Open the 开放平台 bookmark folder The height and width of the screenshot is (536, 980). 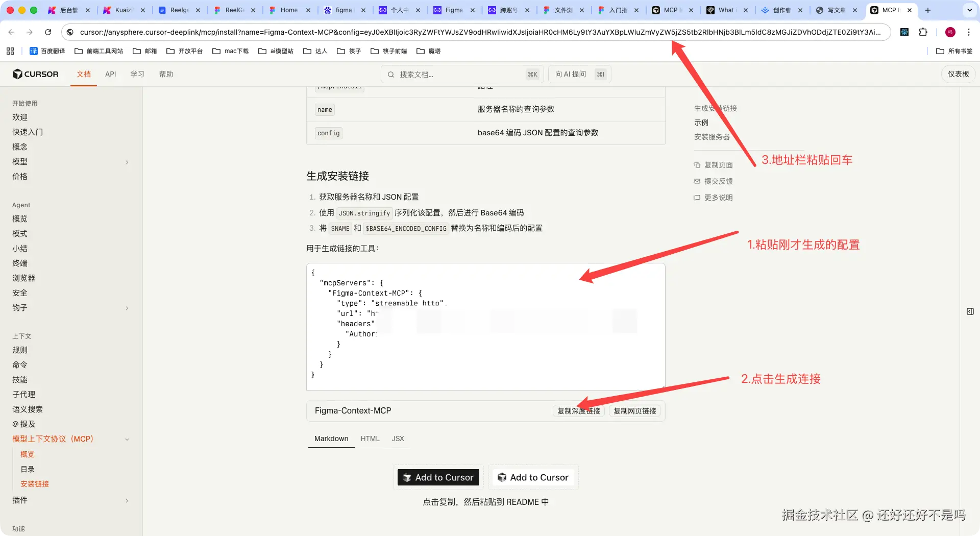(x=185, y=51)
